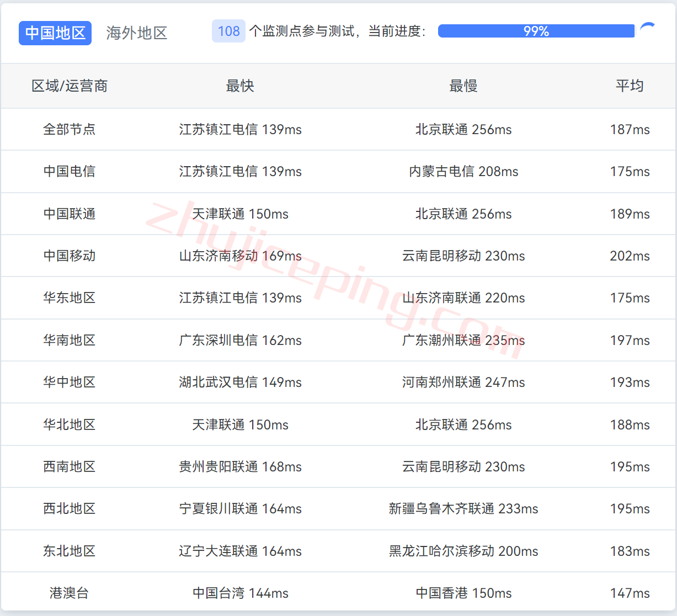Select the 华北地区 row label

point(70,424)
